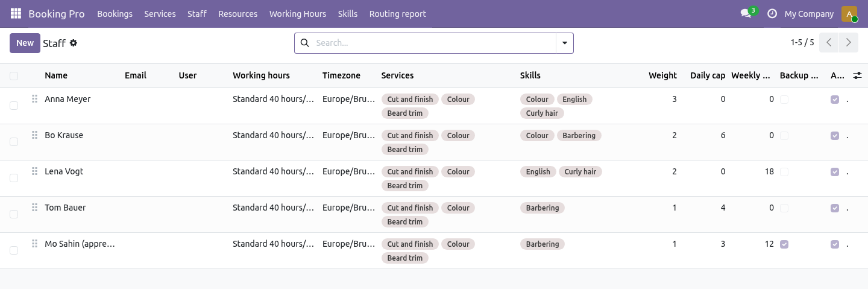Open the Bo Krause record
The image size is (868, 289).
click(64, 135)
